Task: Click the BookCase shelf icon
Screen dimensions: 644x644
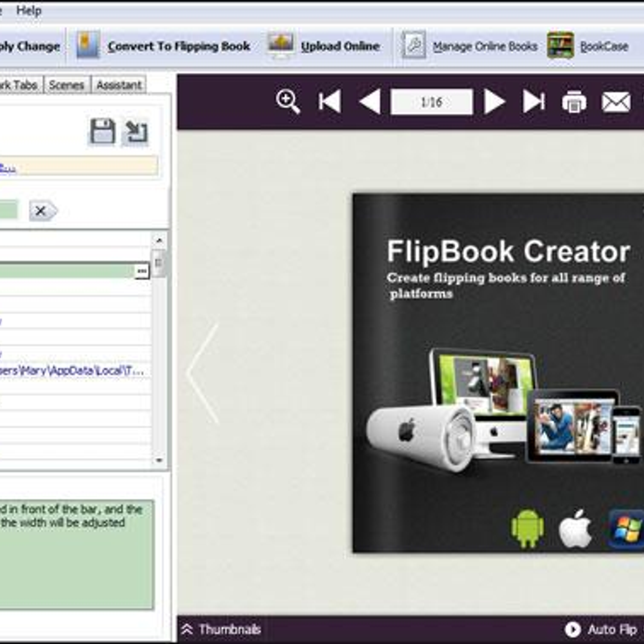Action: coord(560,45)
